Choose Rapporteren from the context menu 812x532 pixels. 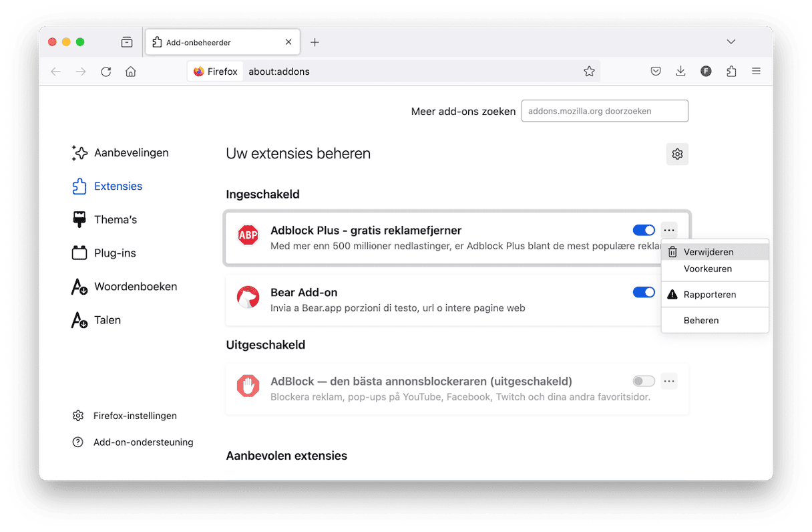click(715, 295)
